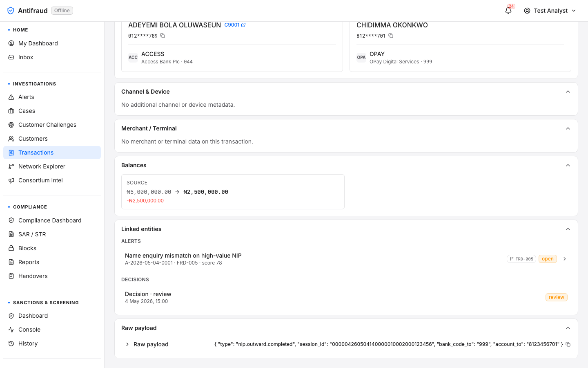Open the Decision · review entry
The image size is (588, 368).
346,297
